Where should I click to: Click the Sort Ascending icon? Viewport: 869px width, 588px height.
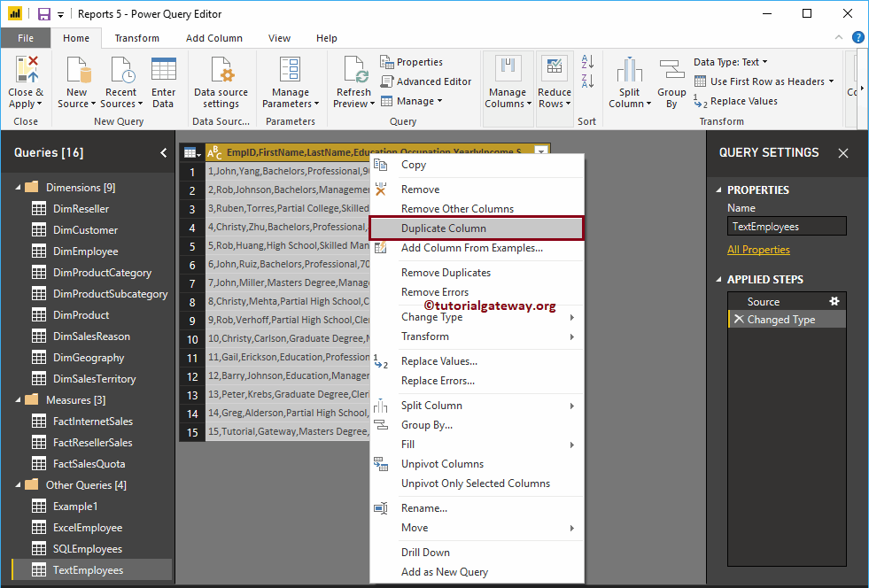click(586, 63)
